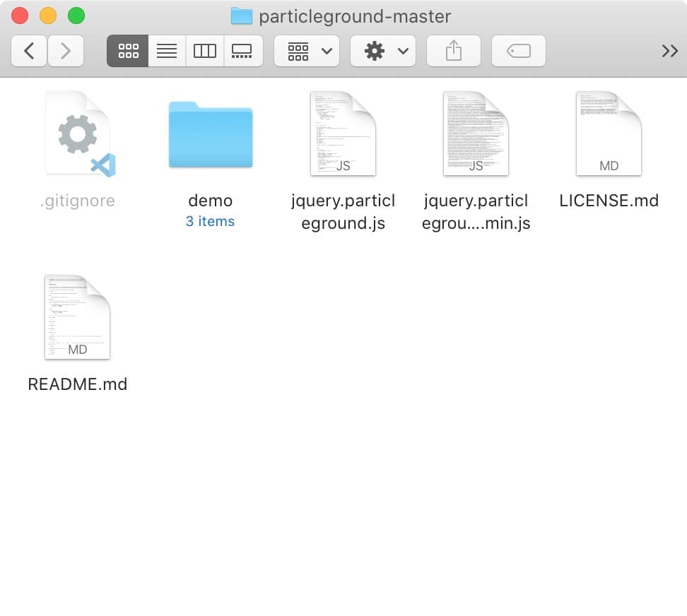Open the gear Action menu

point(383,52)
